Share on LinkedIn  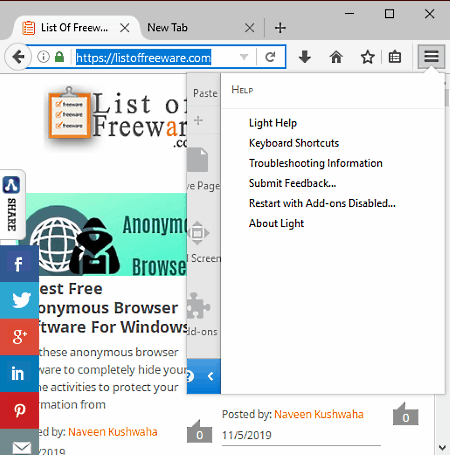click(x=19, y=374)
